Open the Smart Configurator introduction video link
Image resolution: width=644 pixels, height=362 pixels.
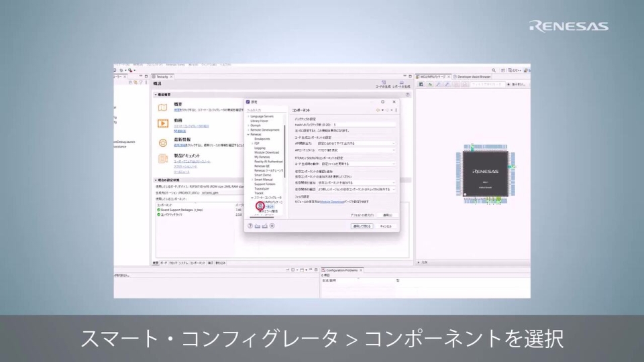pyautogui.click(x=191, y=127)
